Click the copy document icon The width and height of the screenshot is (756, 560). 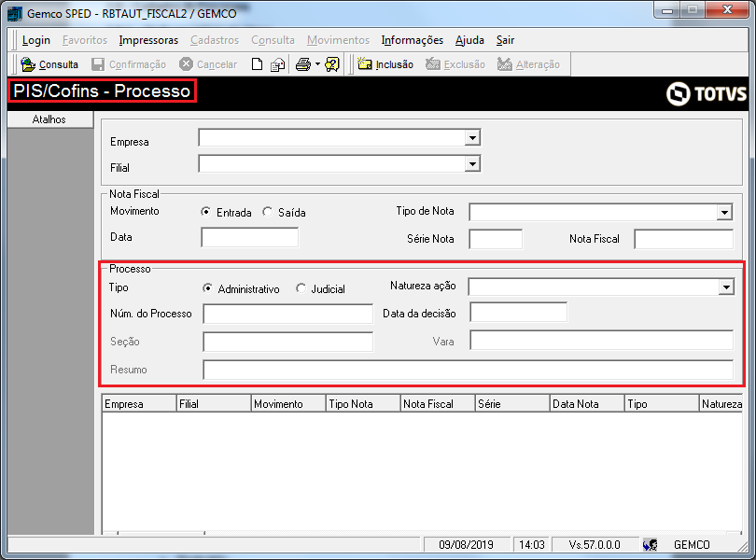pos(277,64)
